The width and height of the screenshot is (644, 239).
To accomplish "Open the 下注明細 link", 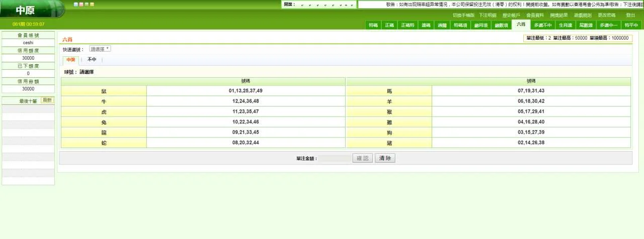I will click(488, 15).
